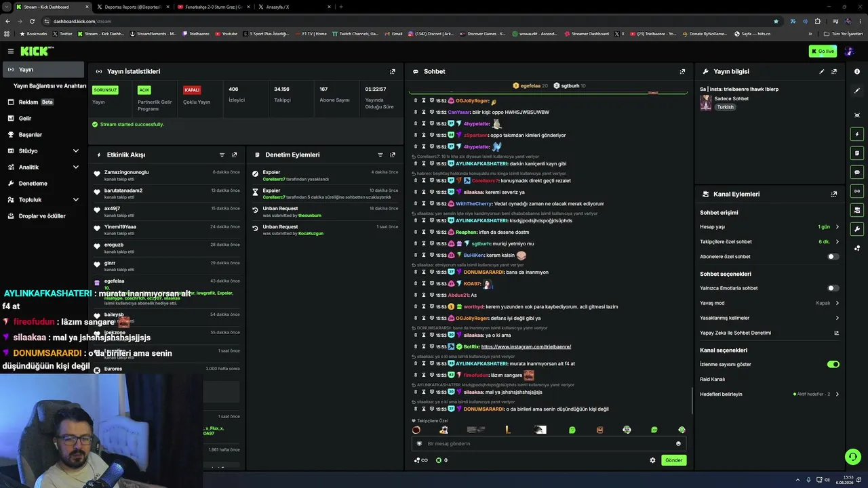
Task: Switch to the Deportes Reports browser tab
Action: [132, 7]
